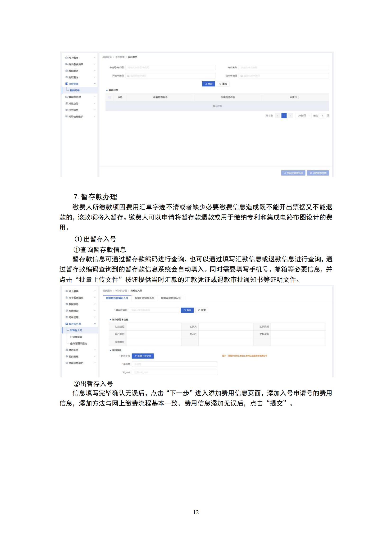Expand 其他业务 chevron on 出暂存入号 page
This screenshot has width=392, height=555.
[x=95, y=350]
